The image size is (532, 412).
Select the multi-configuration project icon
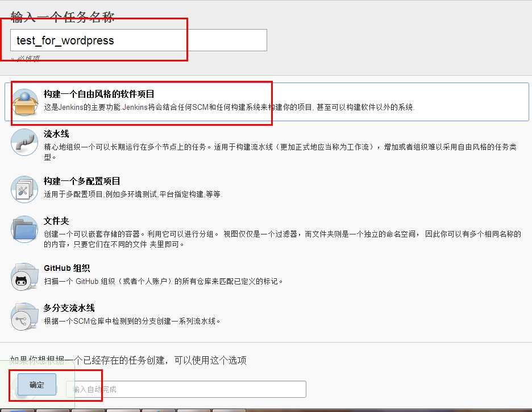[24, 189]
